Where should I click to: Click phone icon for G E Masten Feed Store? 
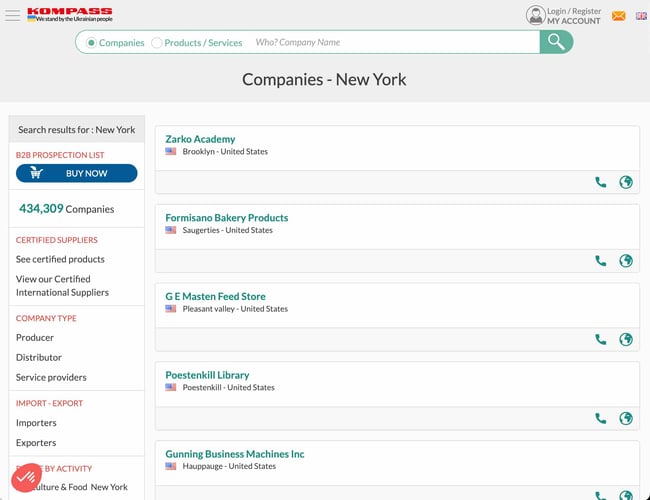(601, 340)
